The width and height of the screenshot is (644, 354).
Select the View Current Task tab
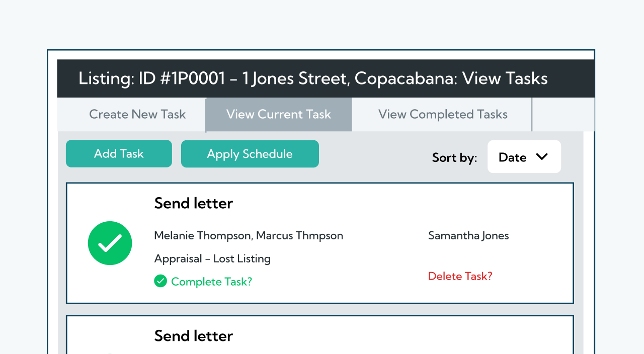[x=278, y=115]
